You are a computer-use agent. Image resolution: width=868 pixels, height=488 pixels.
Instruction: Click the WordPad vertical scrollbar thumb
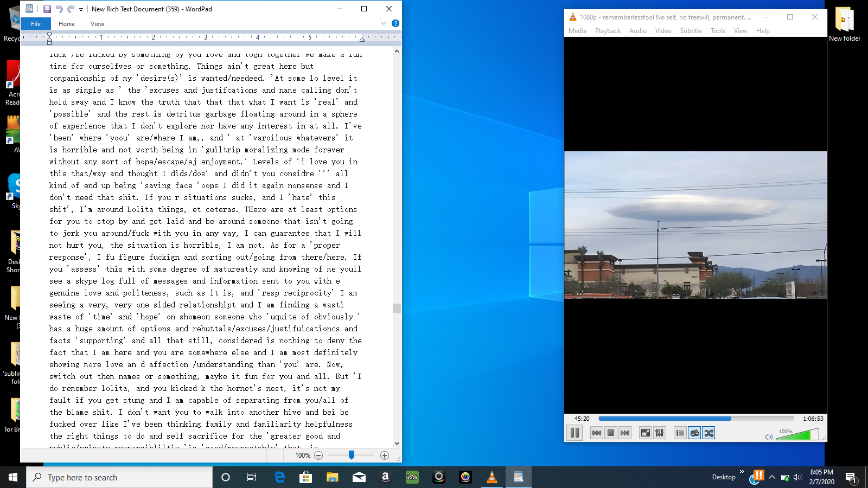397,308
